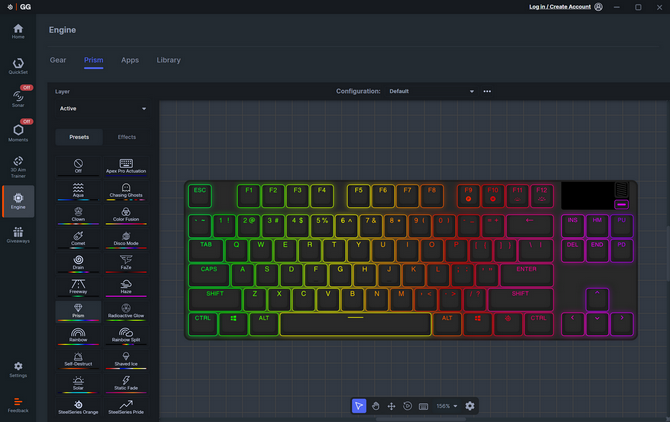The image size is (670, 422).
Task: Select the Color Fusion preset
Action: [x=126, y=215]
